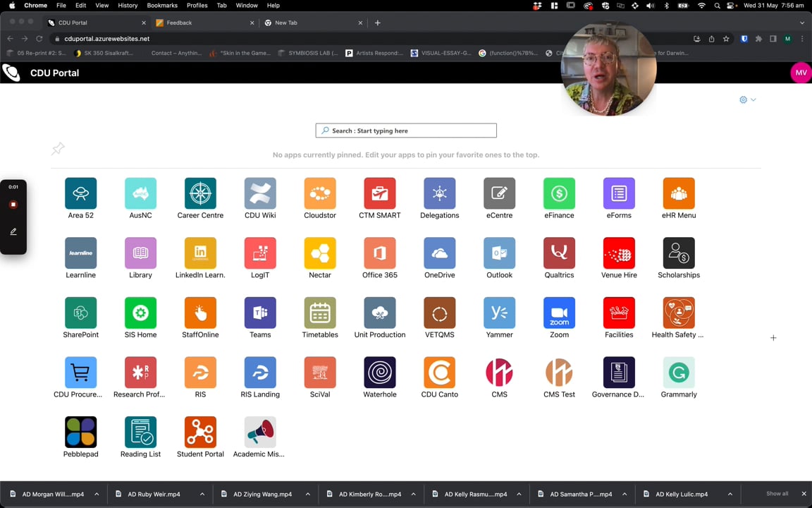
Task: Open AD Ziying Wang.mp4 download chevron
Action: [307, 494]
